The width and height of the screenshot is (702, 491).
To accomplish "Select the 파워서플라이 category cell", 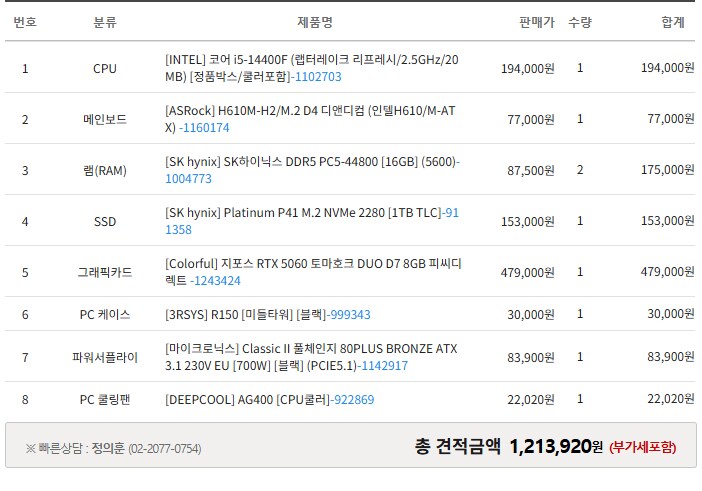I will [105, 358].
